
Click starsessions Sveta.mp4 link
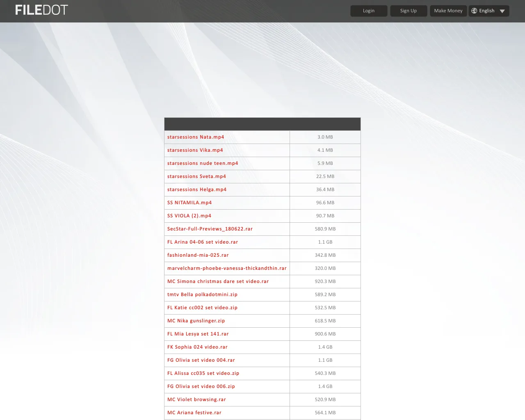point(196,176)
